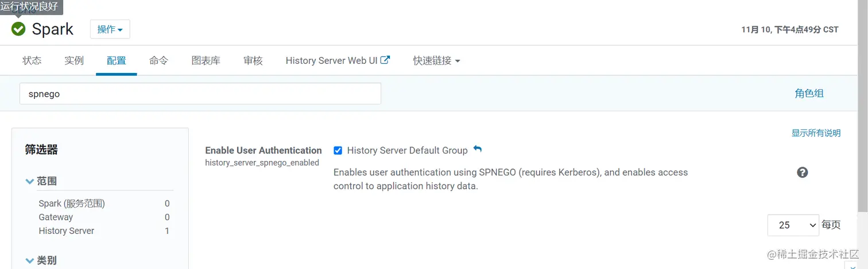Switch to the 状态 tab
Image resolution: width=868 pixels, height=269 pixels.
[x=32, y=60]
